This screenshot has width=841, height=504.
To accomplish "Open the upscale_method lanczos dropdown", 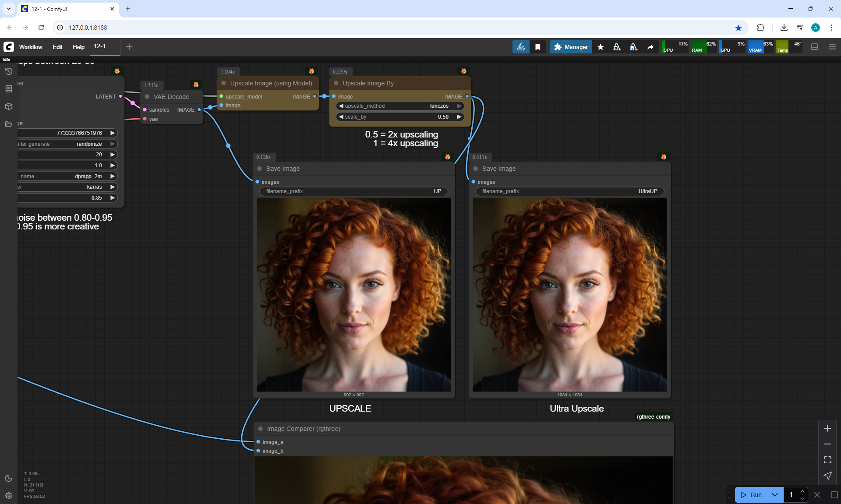I will coord(399,106).
